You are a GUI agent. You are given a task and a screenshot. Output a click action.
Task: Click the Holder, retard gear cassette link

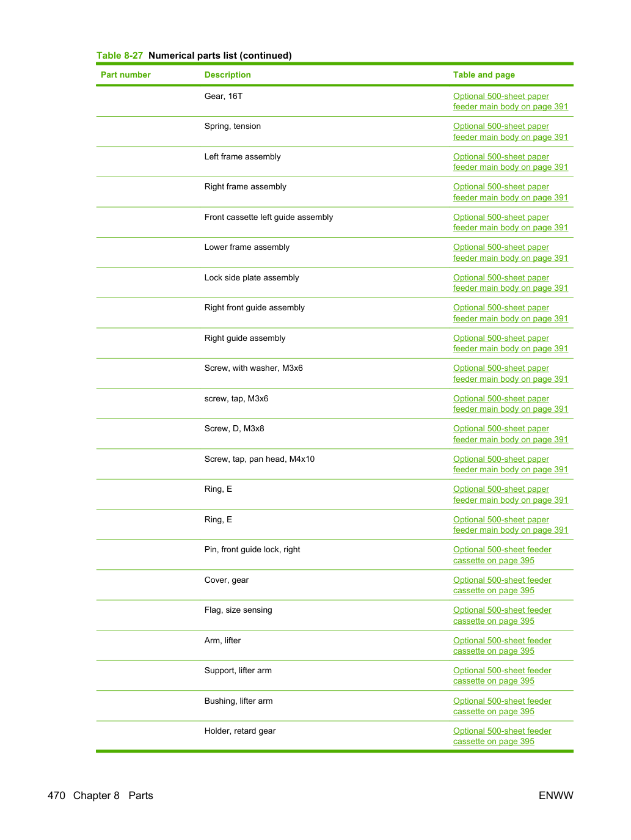tap(502, 736)
